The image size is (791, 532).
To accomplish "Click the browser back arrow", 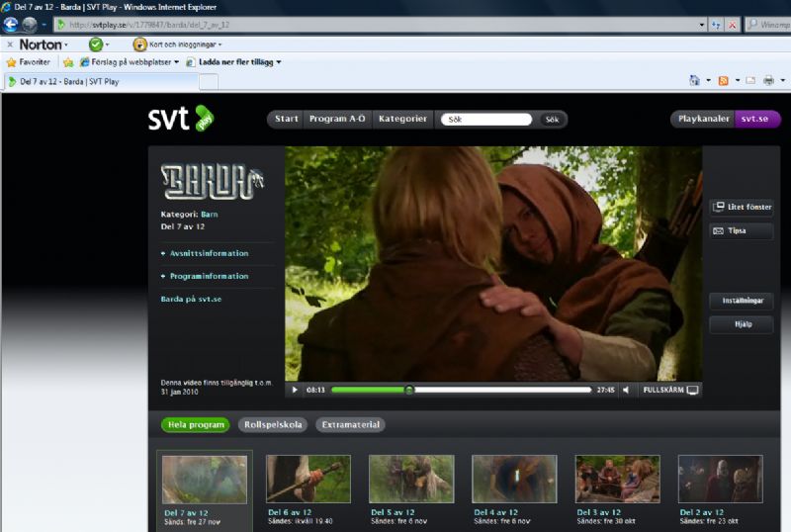I will (12, 25).
